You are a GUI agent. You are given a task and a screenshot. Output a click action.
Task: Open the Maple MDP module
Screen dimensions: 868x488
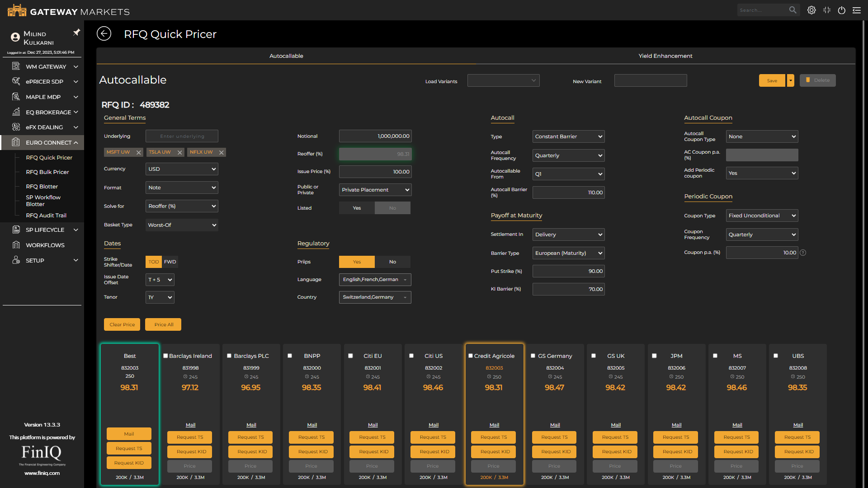pos(16,97)
